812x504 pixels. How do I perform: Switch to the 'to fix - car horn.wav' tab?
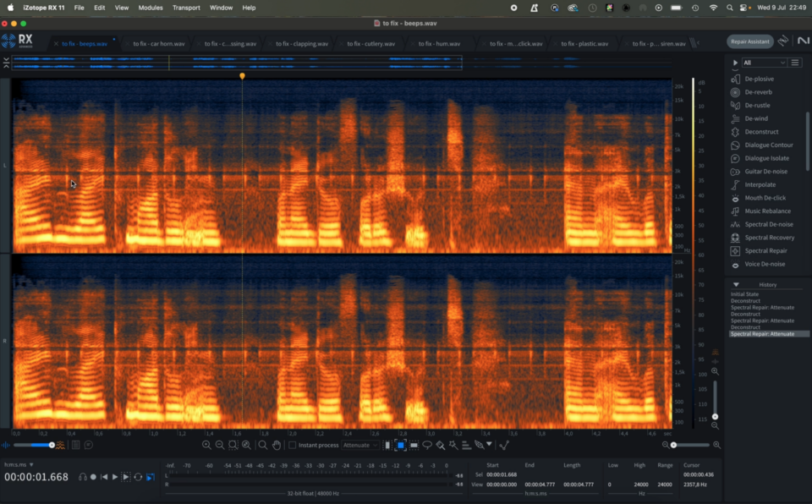[158, 43]
